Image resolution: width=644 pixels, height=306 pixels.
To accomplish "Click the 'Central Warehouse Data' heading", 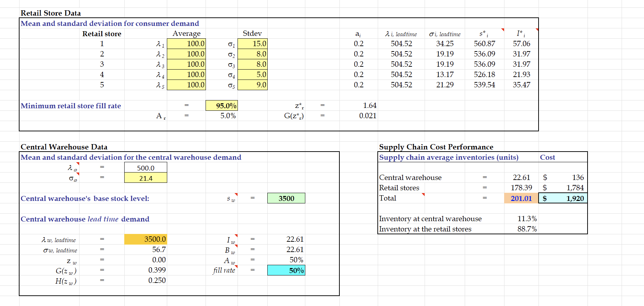I will pyautogui.click(x=64, y=147).
